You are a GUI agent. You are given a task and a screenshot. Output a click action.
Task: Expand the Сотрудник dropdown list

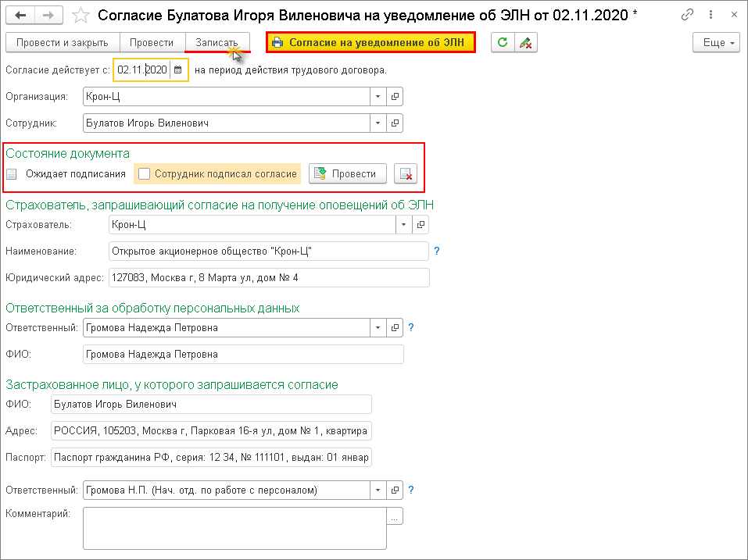(x=378, y=123)
